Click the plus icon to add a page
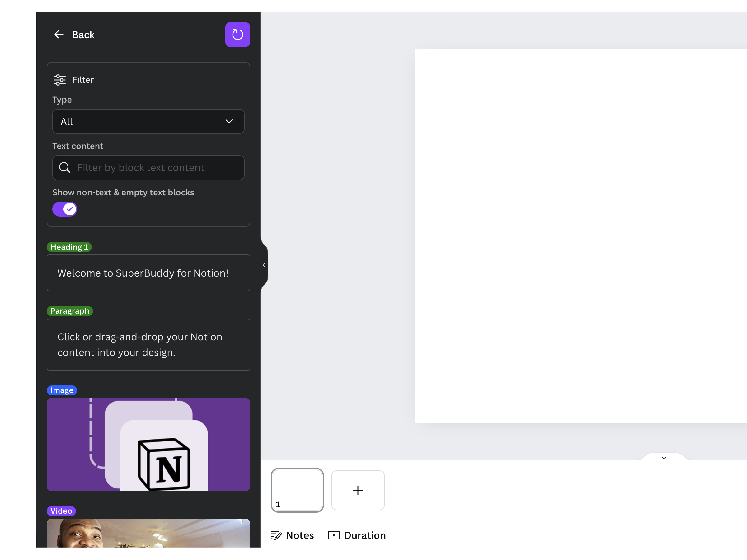This screenshot has height=560, width=747. pyautogui.click(x=358, y=490)
